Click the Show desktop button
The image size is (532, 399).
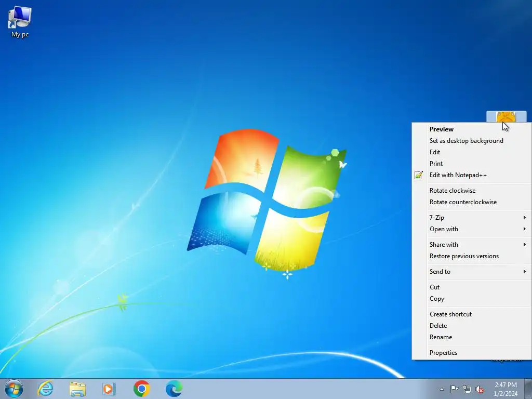pyautogui.click(x=528, y=389)
